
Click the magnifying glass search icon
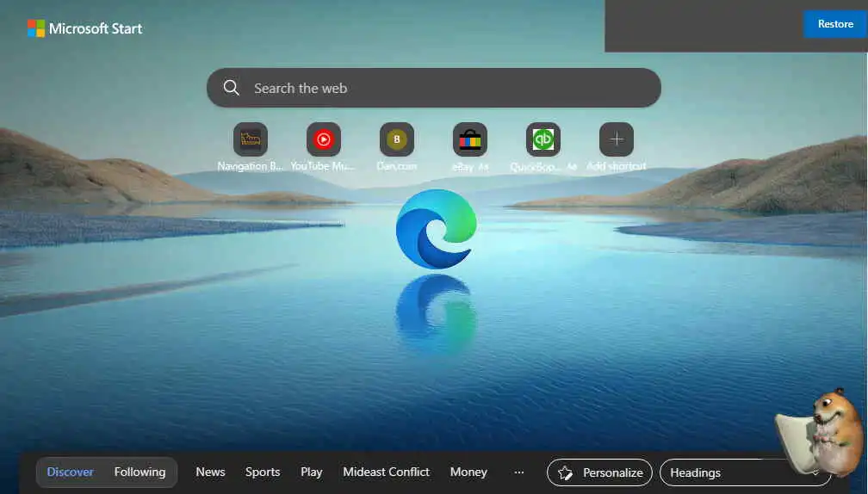(x=232, y=88)
